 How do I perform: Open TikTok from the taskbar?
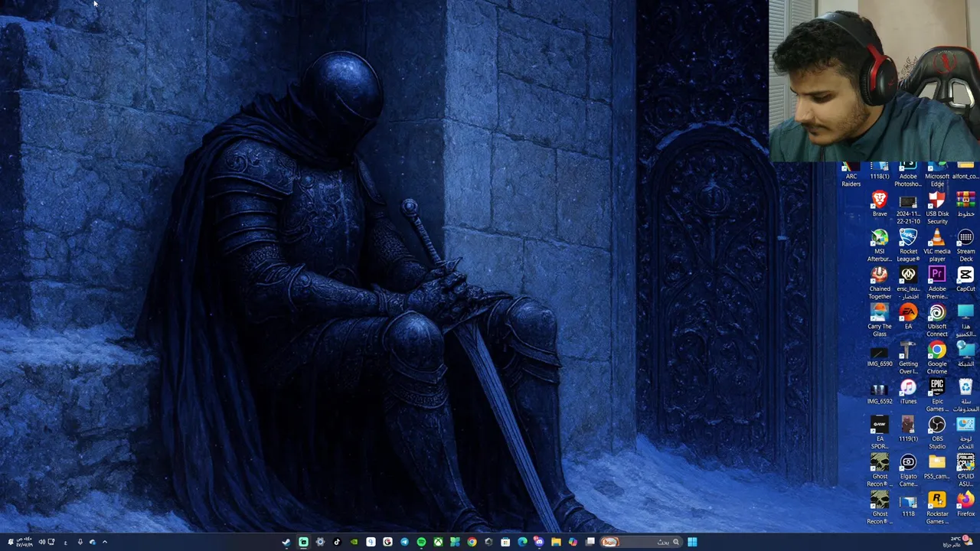(337, 542)
